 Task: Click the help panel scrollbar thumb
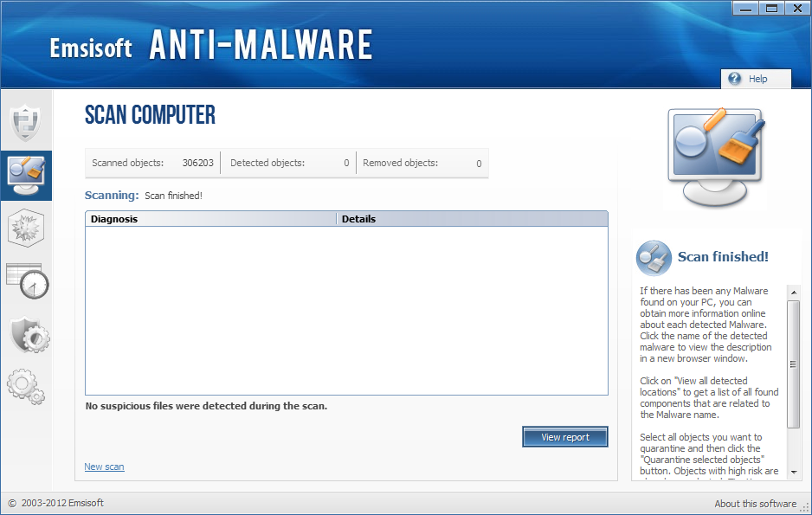click(793, 364)
